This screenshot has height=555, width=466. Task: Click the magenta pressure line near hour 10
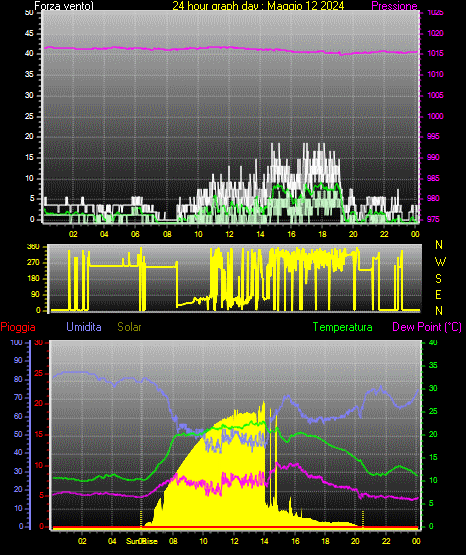(198, 48)
